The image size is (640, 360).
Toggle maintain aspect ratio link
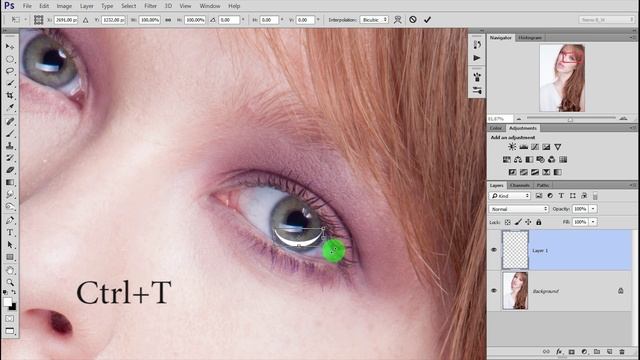[168, 20]
